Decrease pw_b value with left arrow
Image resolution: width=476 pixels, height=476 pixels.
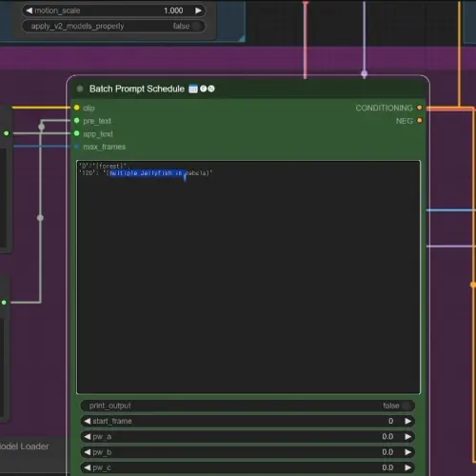pos(87,452)
